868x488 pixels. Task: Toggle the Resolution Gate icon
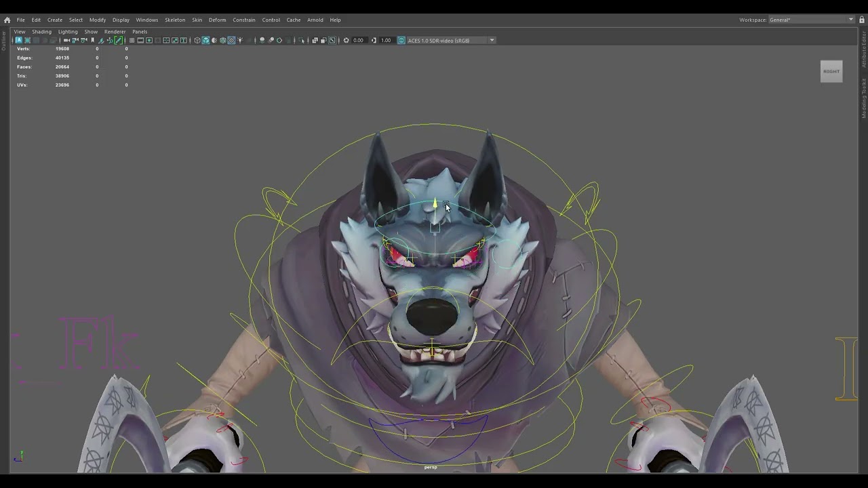[x=149, y=40]
